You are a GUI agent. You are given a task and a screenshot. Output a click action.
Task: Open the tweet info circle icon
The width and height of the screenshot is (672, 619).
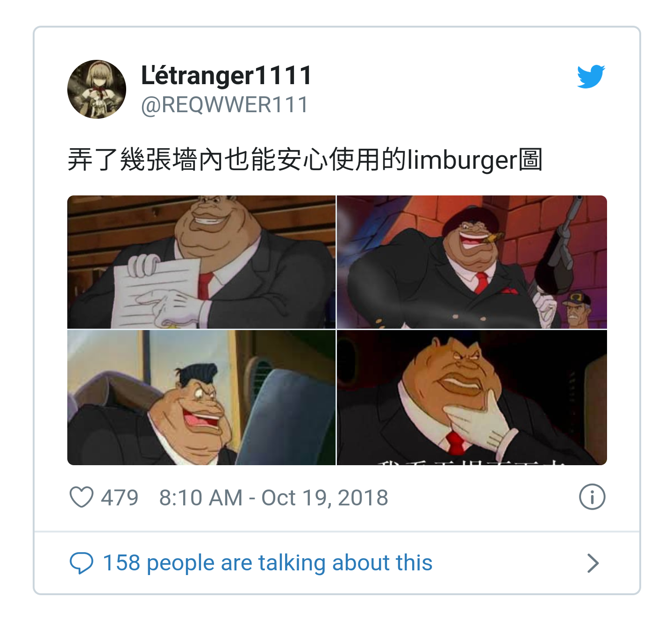click(x=592, y=497)
